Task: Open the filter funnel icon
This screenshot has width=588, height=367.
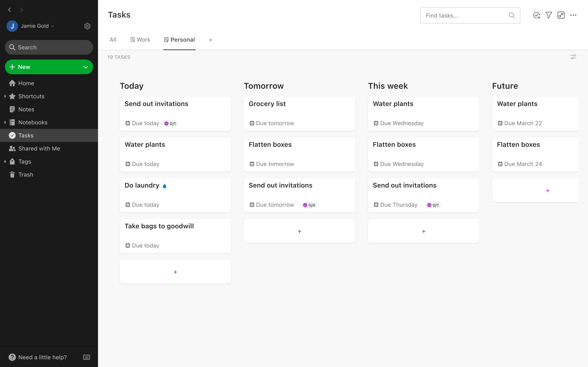Action: tap(549, 15)
